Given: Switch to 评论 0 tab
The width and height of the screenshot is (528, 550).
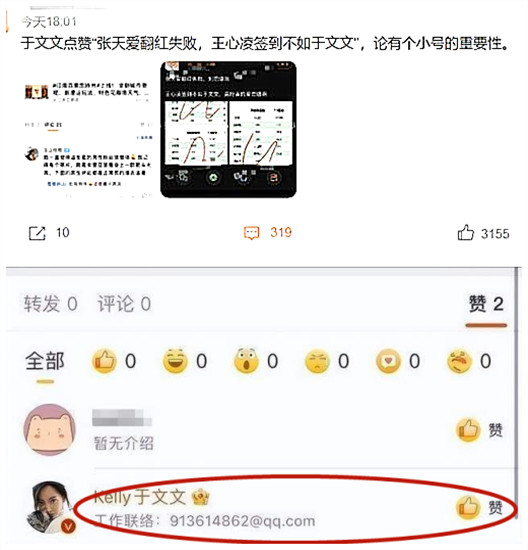Looking at the screenshot, I should point(124,304).
